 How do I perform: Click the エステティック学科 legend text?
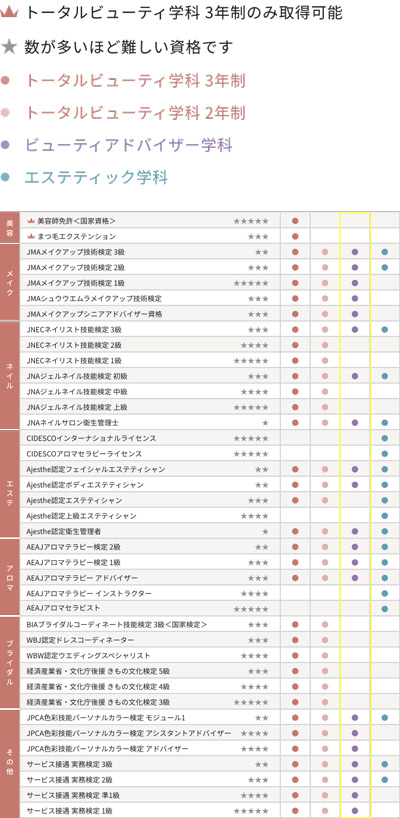96,177
